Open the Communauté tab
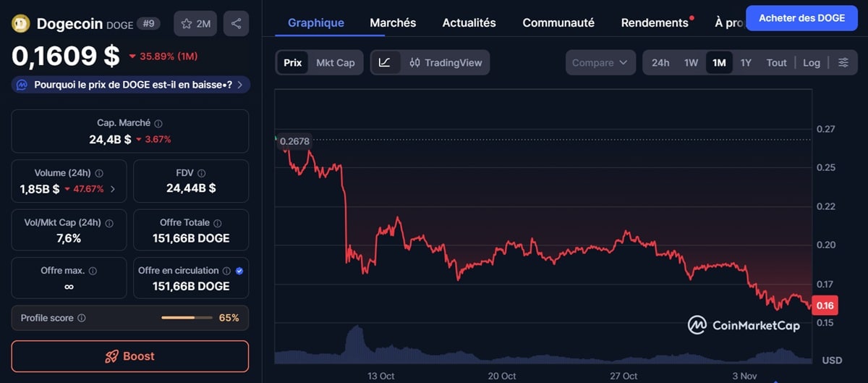Screen dimensions: 868x383 pyautogui.click(x=558, y=22)
